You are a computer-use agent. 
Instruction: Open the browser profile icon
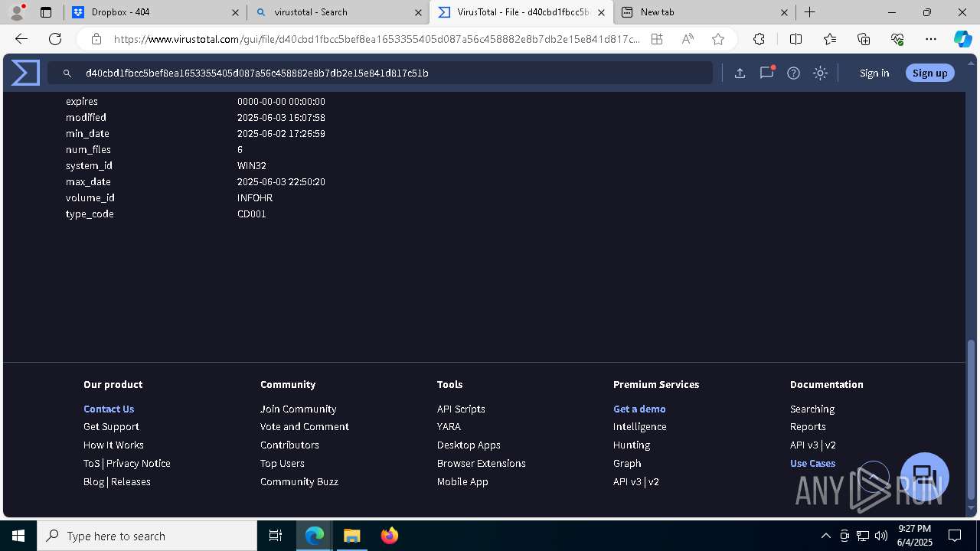(17, 12)
